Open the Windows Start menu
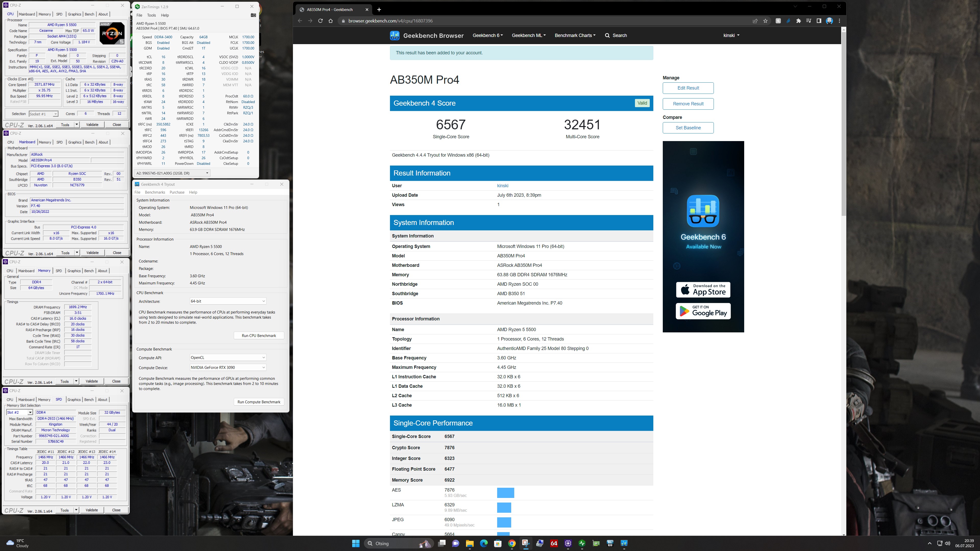980x551 pixels. tap(356, 543)
